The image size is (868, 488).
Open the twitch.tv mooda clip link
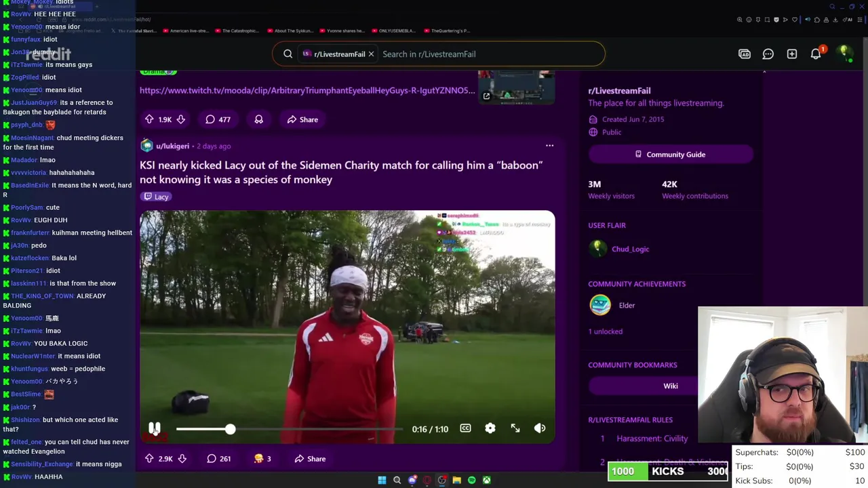pos(307,90)
